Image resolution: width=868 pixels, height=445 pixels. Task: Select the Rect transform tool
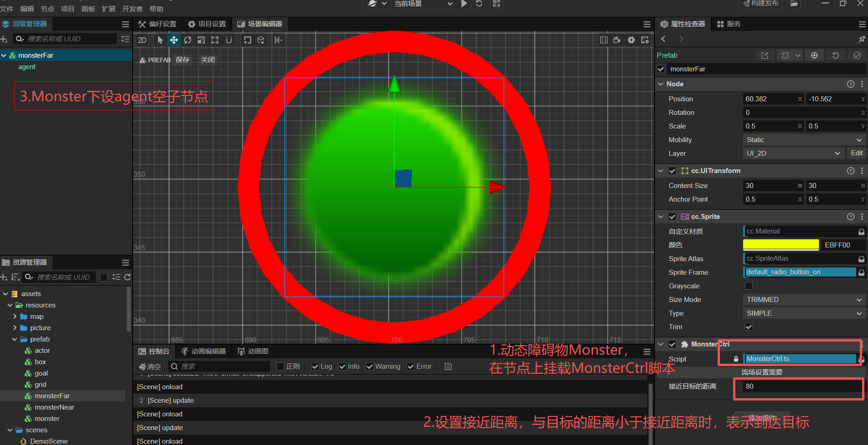coord(215,40)
